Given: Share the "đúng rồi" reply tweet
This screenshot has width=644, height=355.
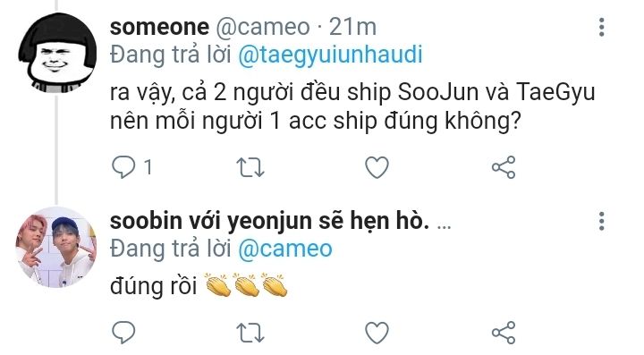Looking at the screenshot, I should pyautogui.click(x=504, y=332).
